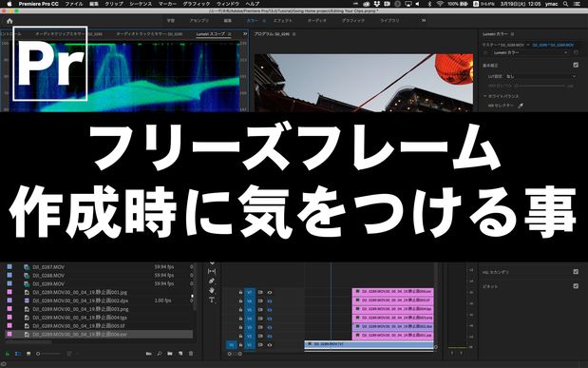Adjust the Project panel thumbnail zoom slider

(48, 354)
